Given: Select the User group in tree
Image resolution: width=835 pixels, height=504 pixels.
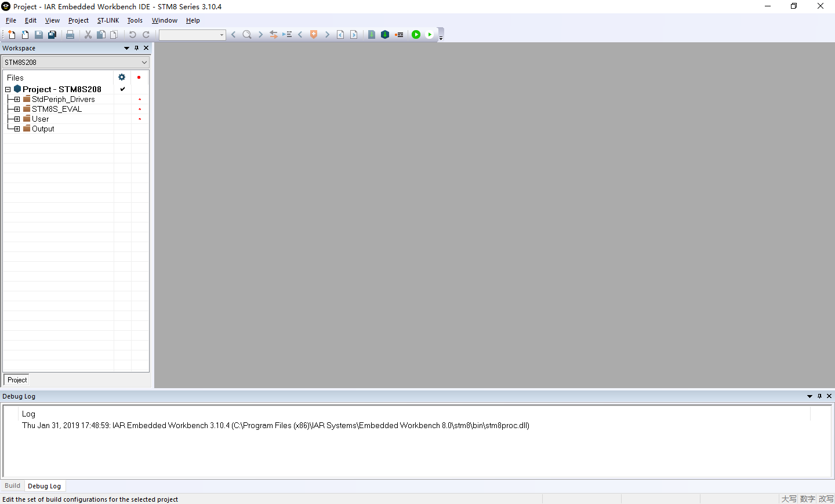Looking at the screenshot, I should click(40, 119).
